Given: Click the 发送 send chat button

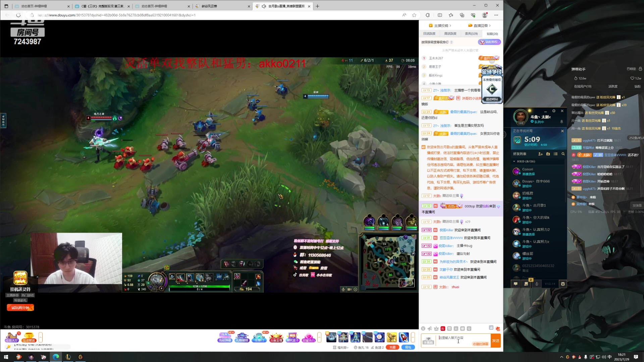Looking at the screenshot, I should [x=496, y=341].
